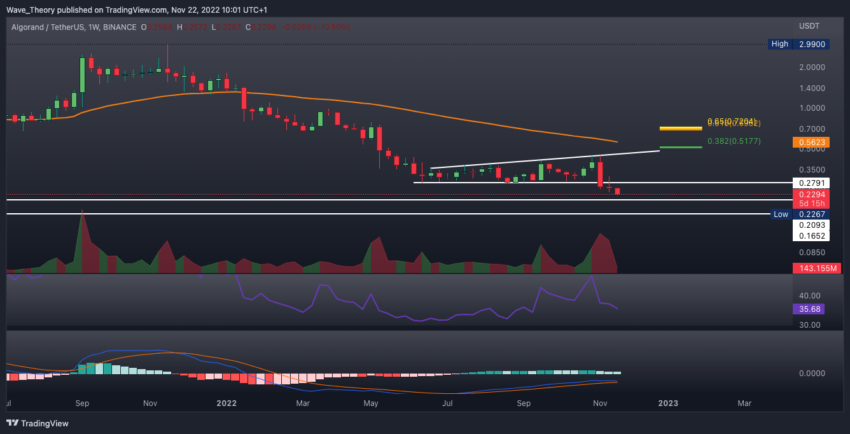Select the 40.00 level on RSI scale

809,296
